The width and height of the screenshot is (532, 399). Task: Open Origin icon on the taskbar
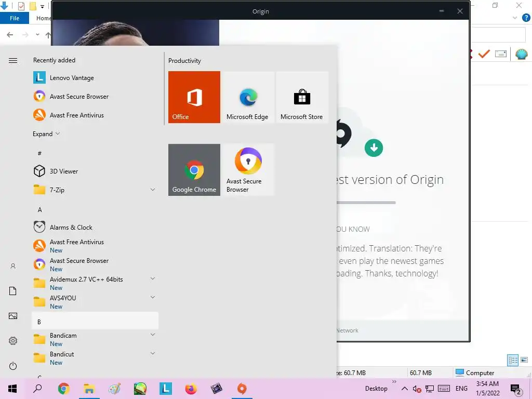(242, 389)
